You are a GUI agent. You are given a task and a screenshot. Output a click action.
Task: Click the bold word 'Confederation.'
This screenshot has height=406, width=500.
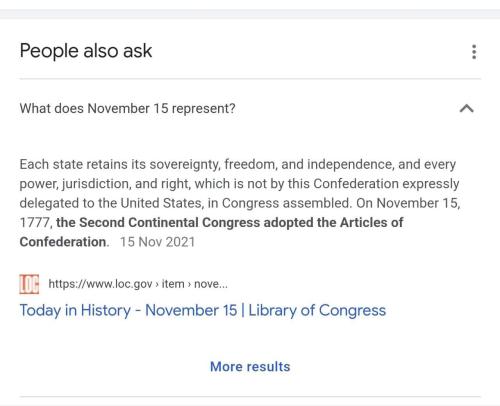coord(64,242)
